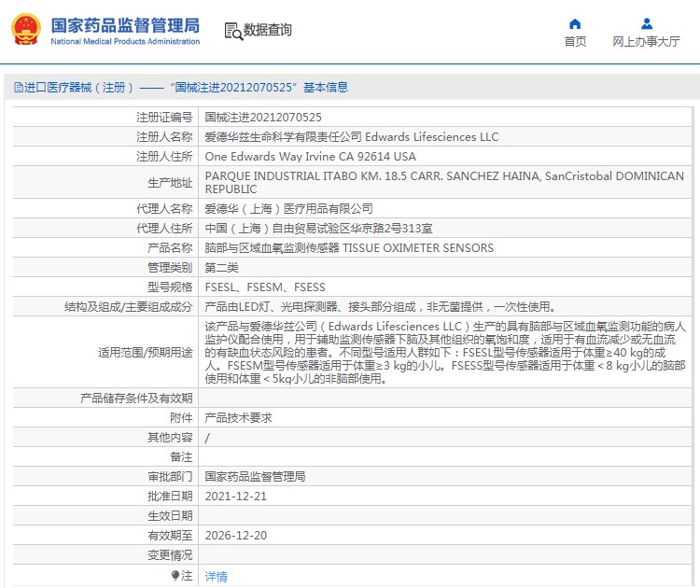Click the national emblem logo
Screen dimensions: 700x588
point(26,30)
